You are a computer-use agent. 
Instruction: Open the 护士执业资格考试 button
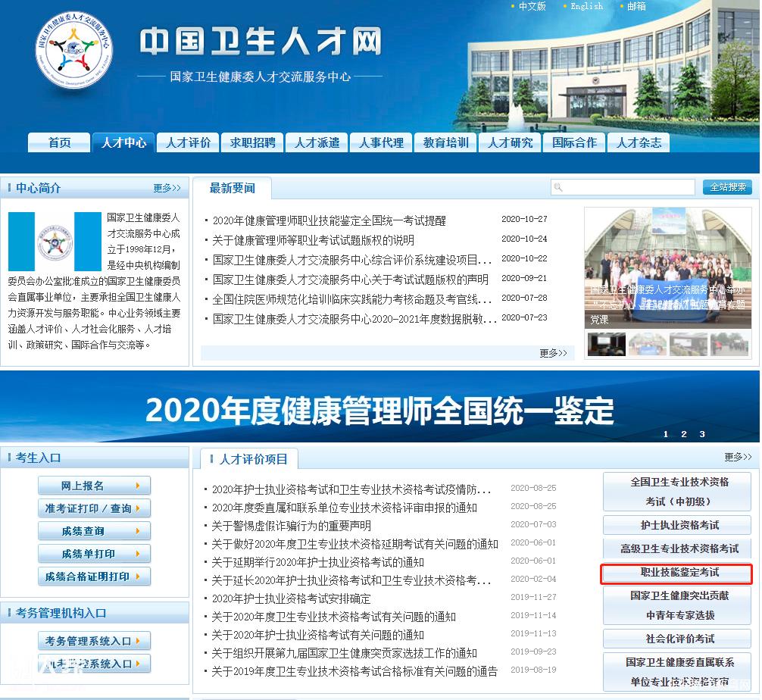[676, 525]
